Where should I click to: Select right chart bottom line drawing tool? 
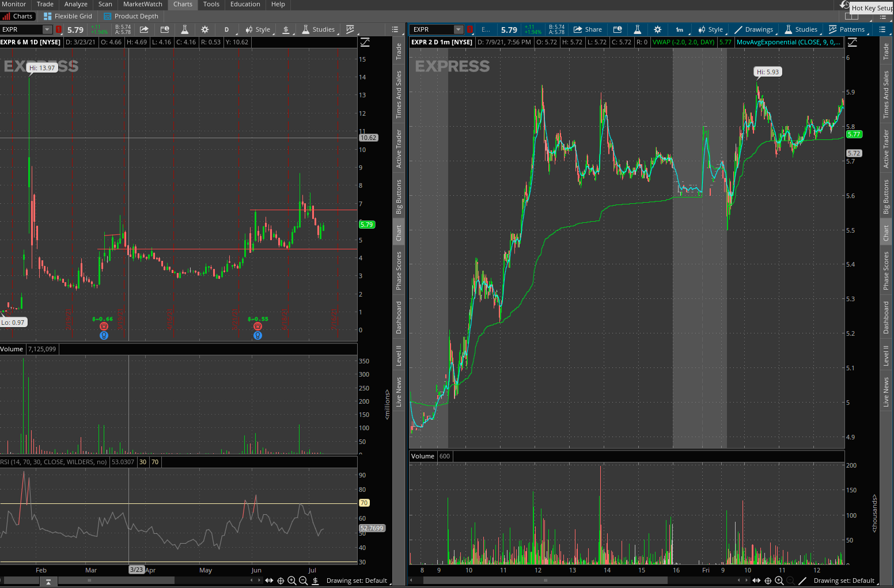click(x=802, y=581)
